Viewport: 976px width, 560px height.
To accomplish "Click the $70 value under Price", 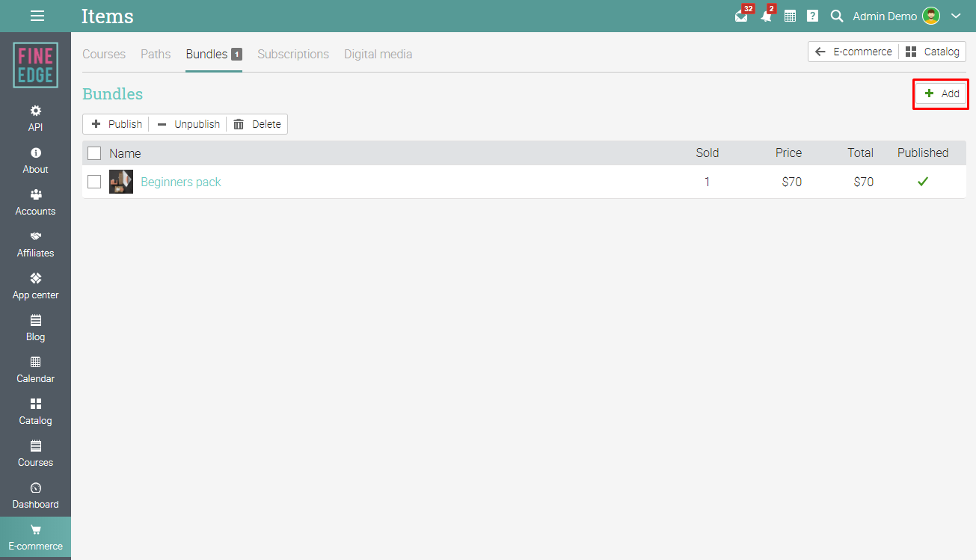I will (792, 182).
